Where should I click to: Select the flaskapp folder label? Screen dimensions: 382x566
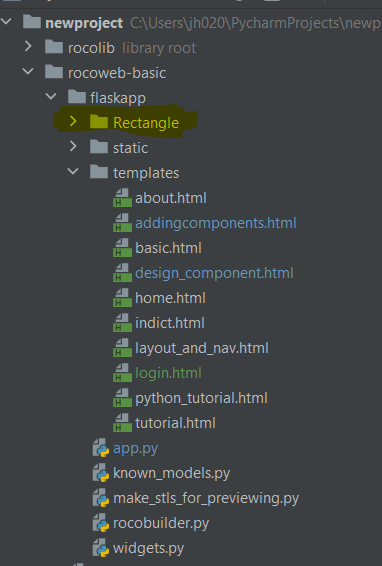click(118, 98)
